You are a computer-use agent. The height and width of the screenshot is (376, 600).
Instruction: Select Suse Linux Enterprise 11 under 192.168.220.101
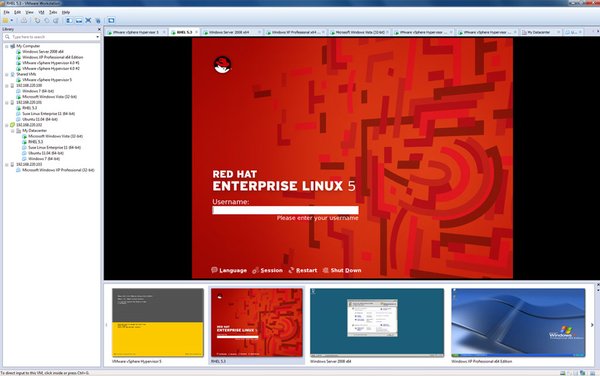click(x=49, y=114)
